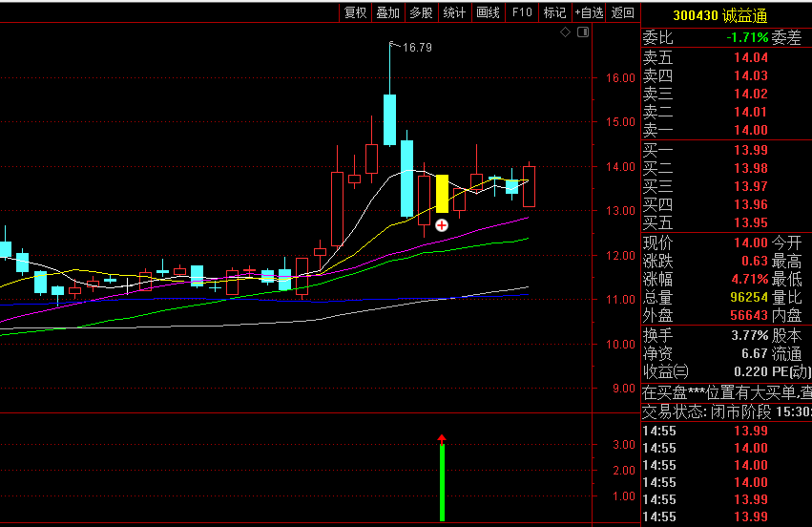Click the green volume indicator bar
812x527 pixels.
pyautogui.click(x=442, y=483)
